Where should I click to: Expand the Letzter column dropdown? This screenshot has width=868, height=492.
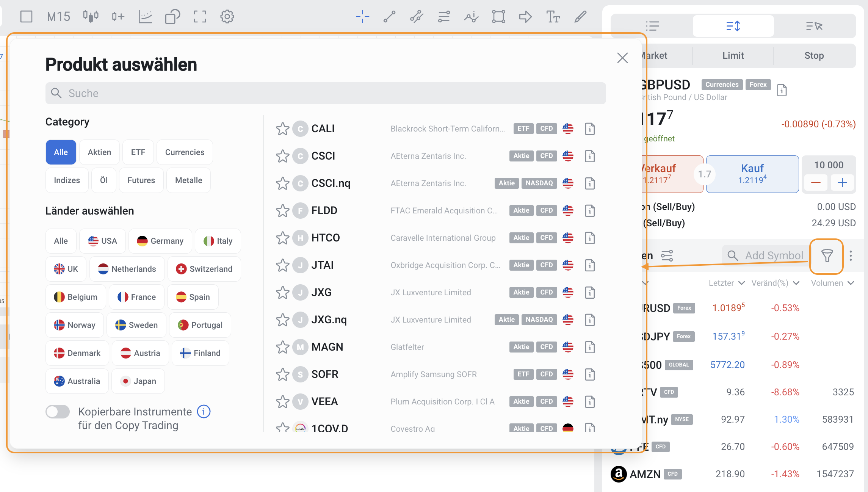(x=741, y=283)
